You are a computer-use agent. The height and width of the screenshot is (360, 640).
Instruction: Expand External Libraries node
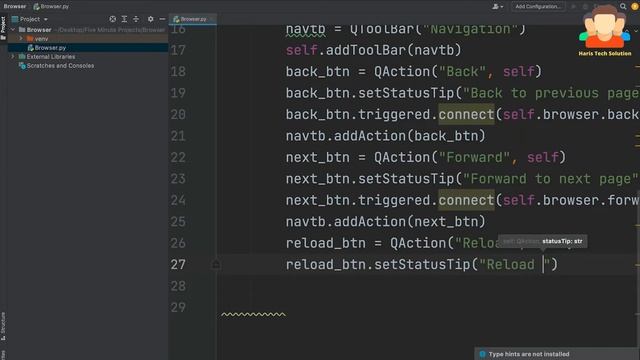pos(13,57)
